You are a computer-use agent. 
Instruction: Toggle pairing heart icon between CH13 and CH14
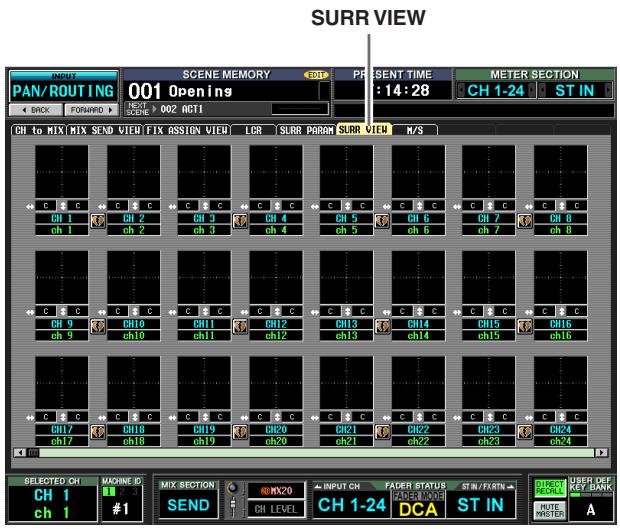click(382, 327)
